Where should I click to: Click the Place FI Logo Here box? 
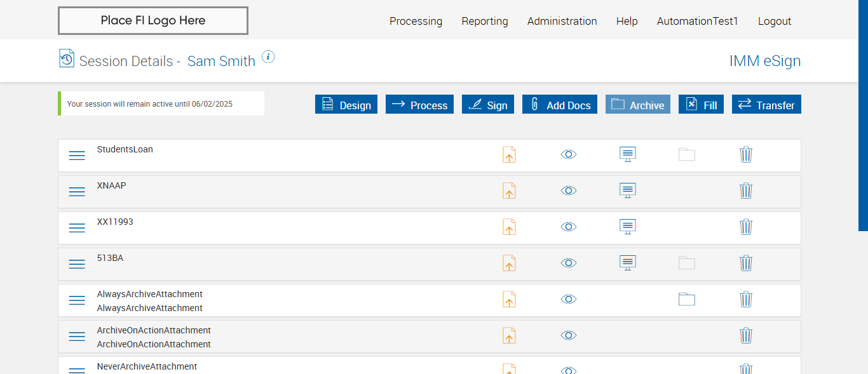pyautogui.click(x=153, y=20)
